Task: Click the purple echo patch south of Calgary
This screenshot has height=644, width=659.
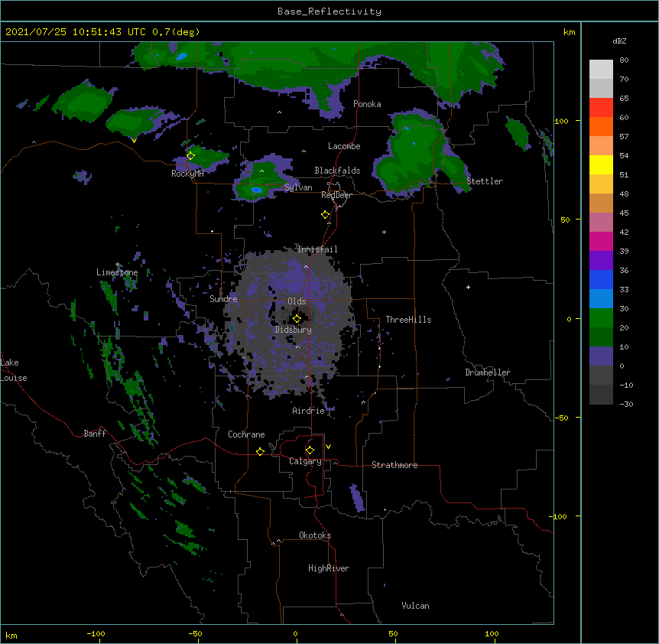Action: 357,498
